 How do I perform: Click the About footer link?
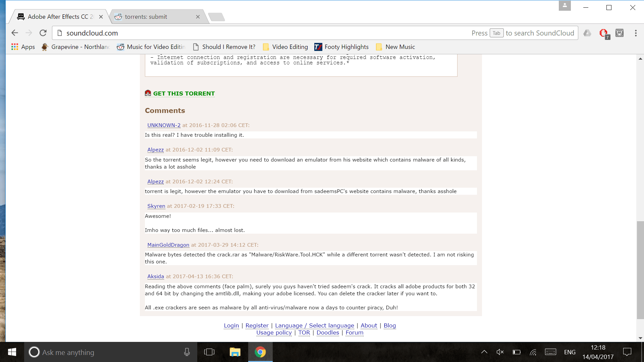pyautogui.click(x=369, y=325)
